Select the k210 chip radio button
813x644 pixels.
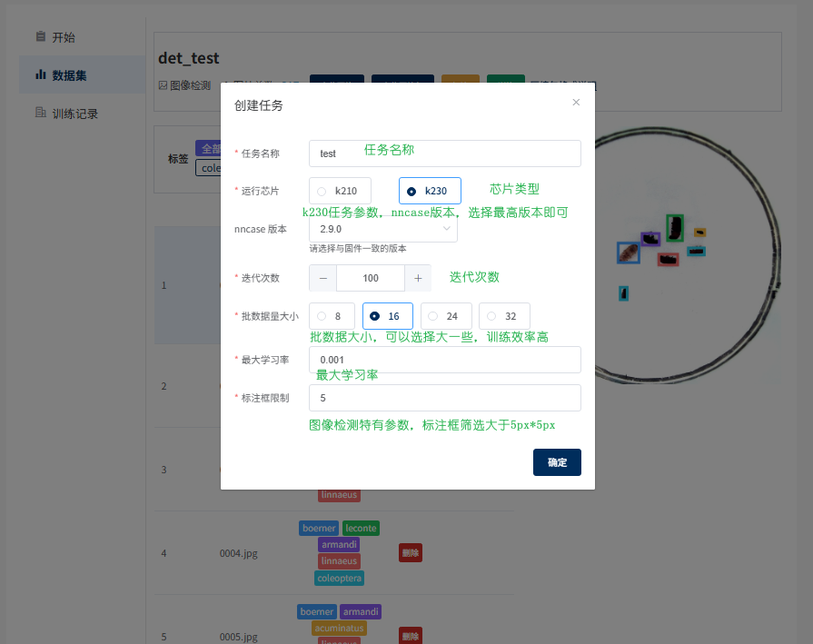point(322,191)
